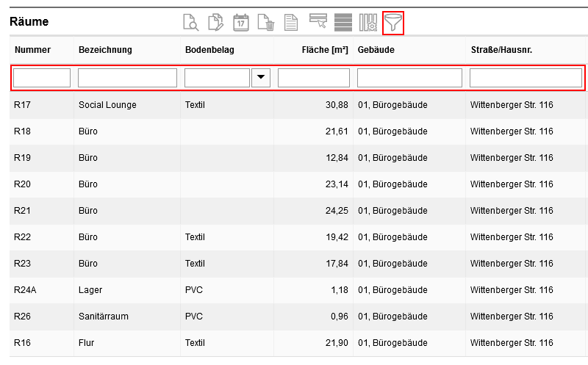Screen dimensions: 588x365
Task: Click the Nummer filter input field
Action: click(x=42, y=78)
